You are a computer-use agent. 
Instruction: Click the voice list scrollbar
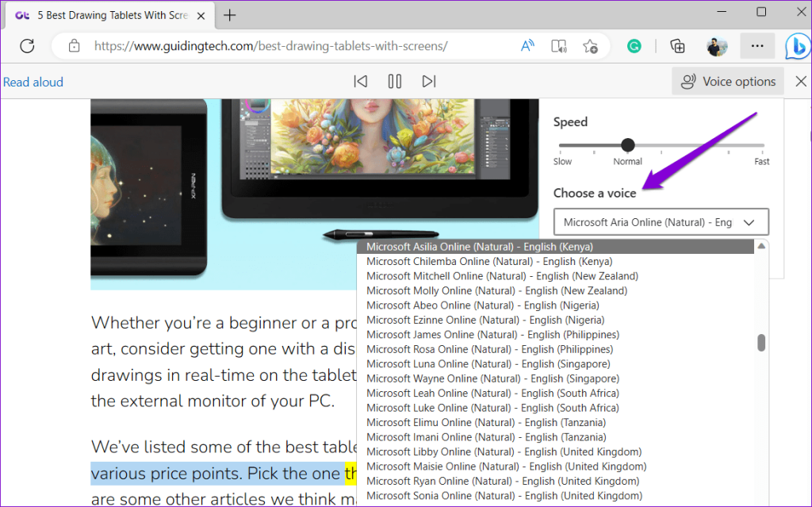coord(761,342)
